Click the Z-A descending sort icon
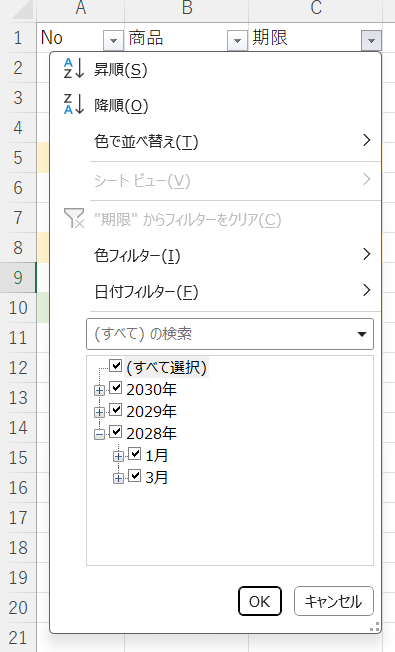This screenshot has width=395, height=652. [74, 104]
